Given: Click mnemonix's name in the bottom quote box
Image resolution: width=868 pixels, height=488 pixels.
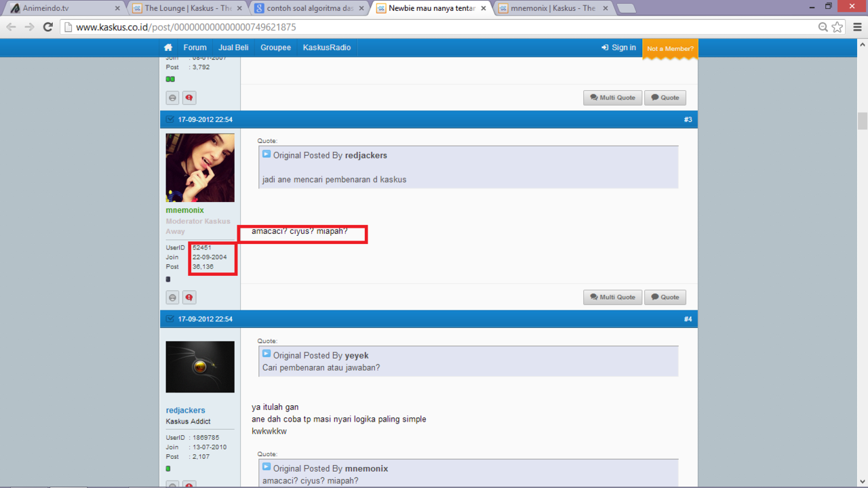Looking at the screenshot, I should tap(366, 468).
